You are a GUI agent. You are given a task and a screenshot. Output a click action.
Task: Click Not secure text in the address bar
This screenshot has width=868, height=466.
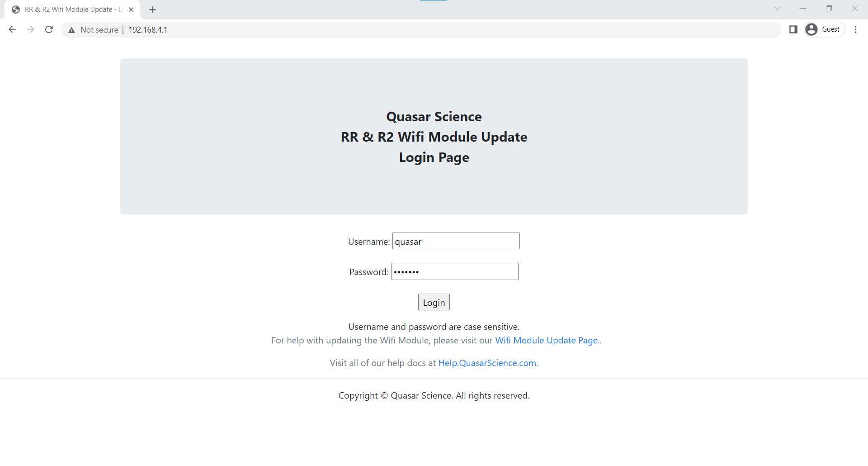pos(99,29)
